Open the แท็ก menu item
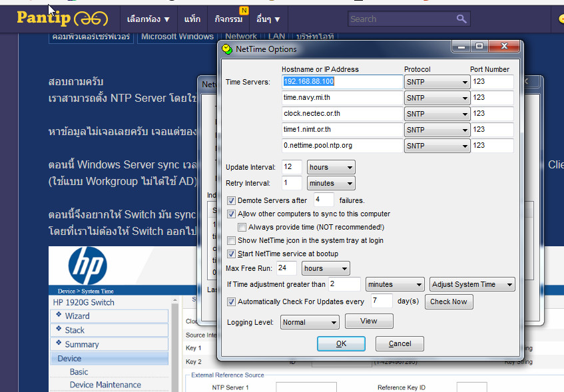Viewport: 564px width, 392px height. point(192,19)
